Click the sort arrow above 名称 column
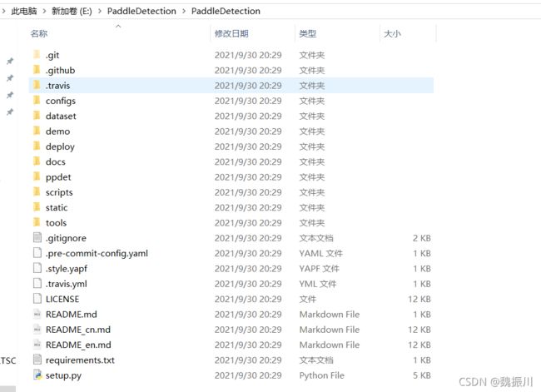Image resolution: width=541 pixels, height=392 pixels. (118, 27)
